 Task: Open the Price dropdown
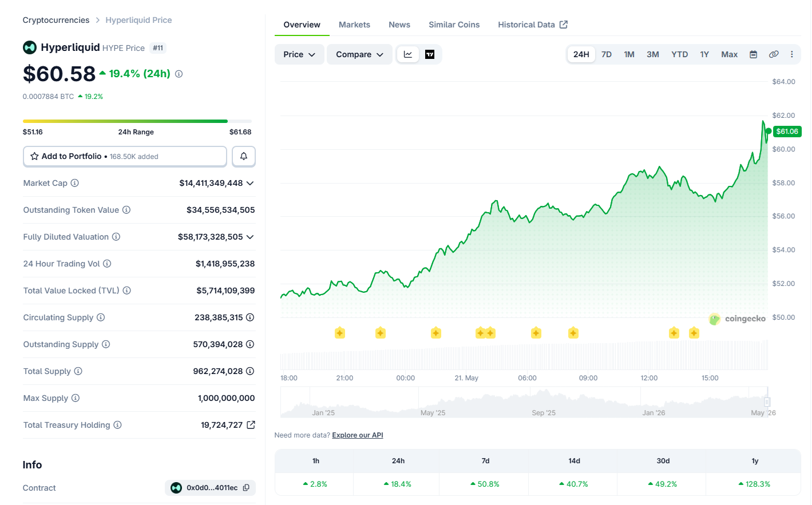pyautogui.click(x=299, y=54)
